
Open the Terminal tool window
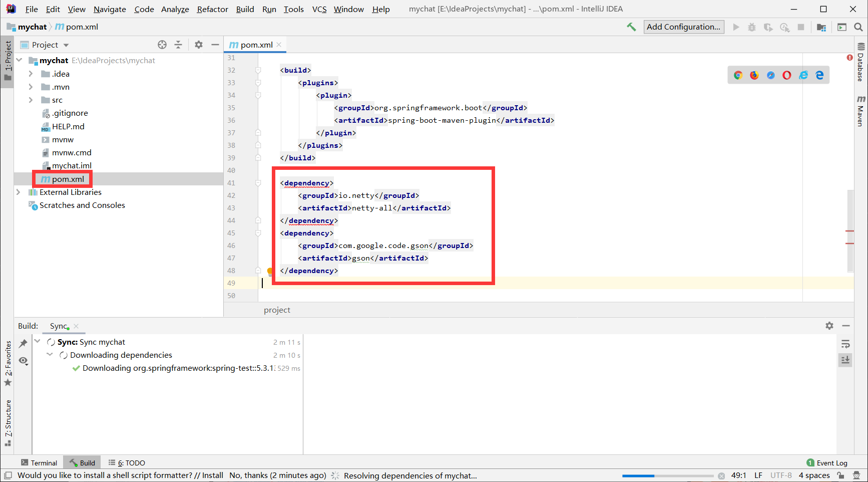[x=39, y=463]
